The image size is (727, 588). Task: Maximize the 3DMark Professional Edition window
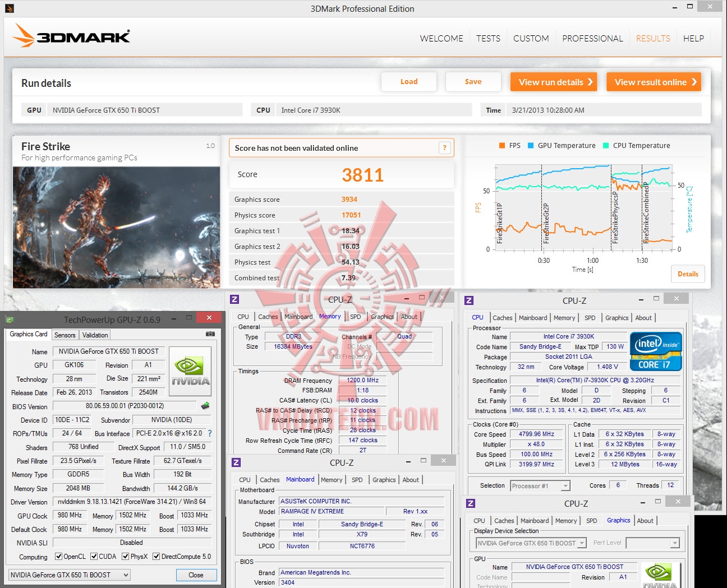(690, 7)
